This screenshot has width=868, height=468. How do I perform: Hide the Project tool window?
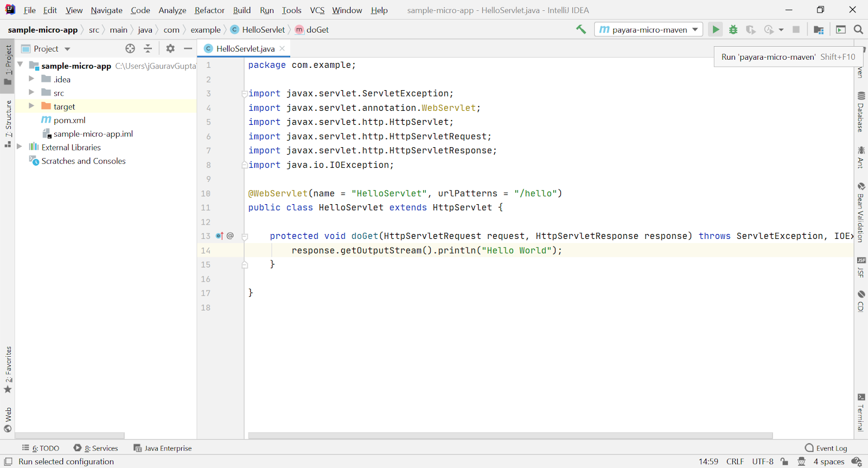188,48
